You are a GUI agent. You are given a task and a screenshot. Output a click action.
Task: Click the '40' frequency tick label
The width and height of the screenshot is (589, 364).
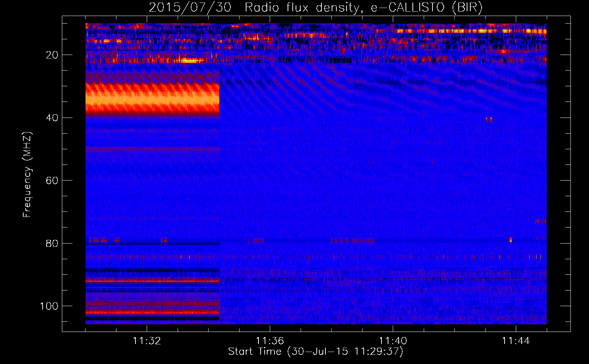[x=52, y=118]
